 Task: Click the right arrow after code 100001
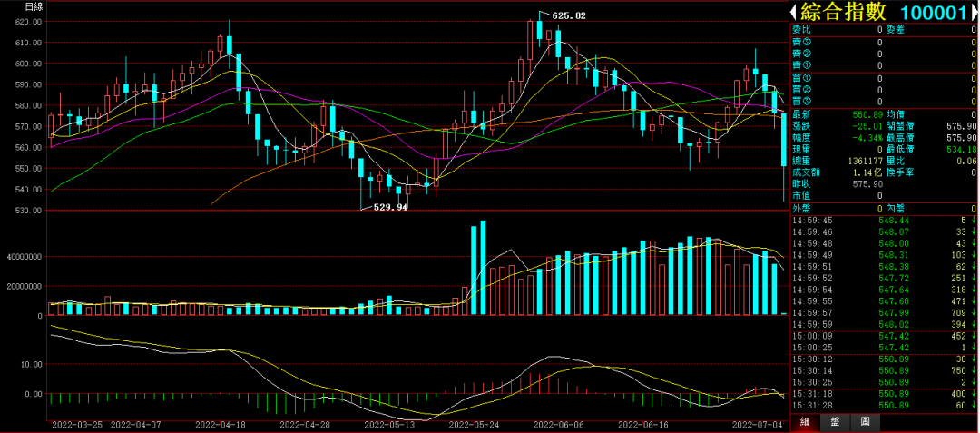coord(976,12)
